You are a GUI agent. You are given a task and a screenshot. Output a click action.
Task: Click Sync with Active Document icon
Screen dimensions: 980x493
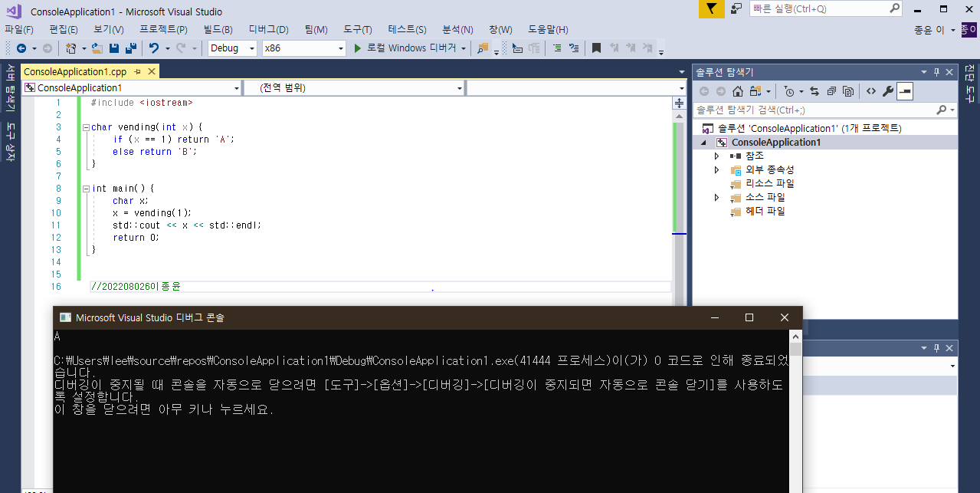click(x=814, y=91)
